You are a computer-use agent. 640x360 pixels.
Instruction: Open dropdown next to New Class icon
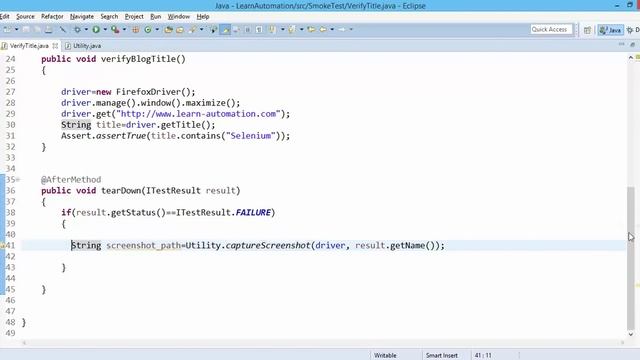point(157,29)
